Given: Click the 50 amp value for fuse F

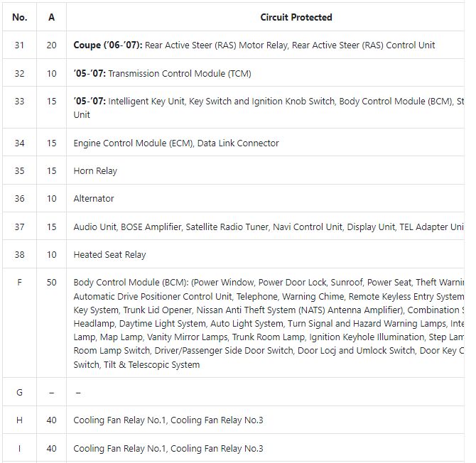Looking at the screenshot, I should coord(52,283).
